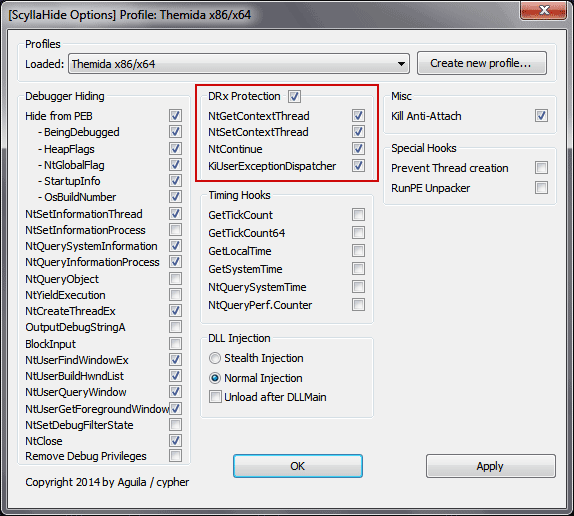Close the ScyllaHide Options window
Image resolution: width=574 pixels, height=516 pixels.
pyautogui.click(x=543, y=10)
